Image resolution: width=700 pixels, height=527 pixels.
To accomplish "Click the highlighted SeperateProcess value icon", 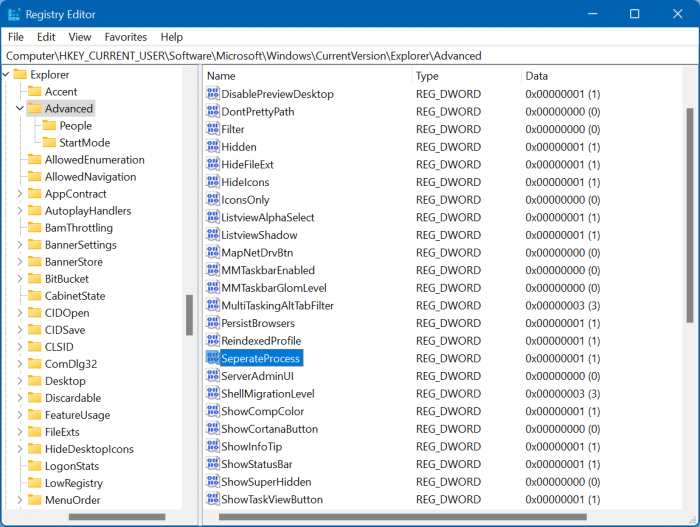I will [x=212, y=358].
